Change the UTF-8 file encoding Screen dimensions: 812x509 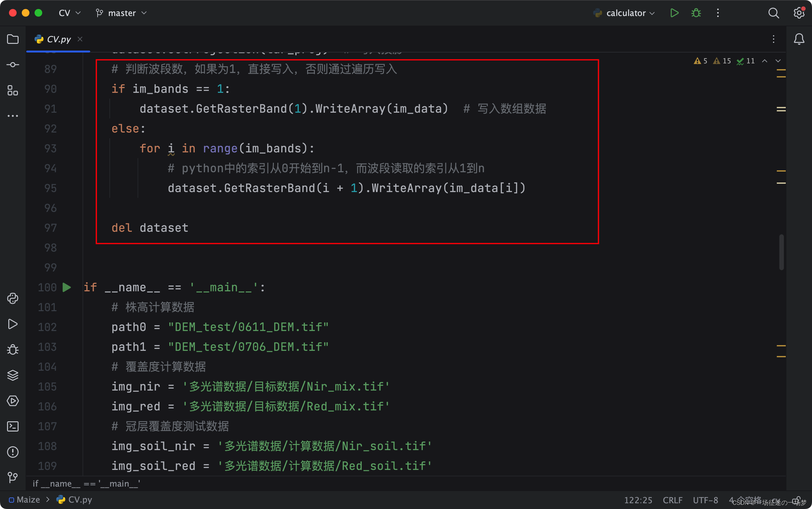pyautogui.click(x=705, y=500)
